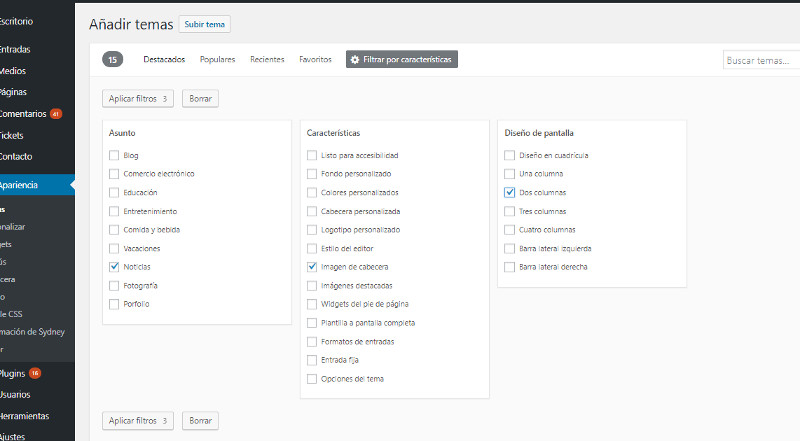Enable Opciones del tema checkbox
The image size is (800, 441).
(312, 379)
